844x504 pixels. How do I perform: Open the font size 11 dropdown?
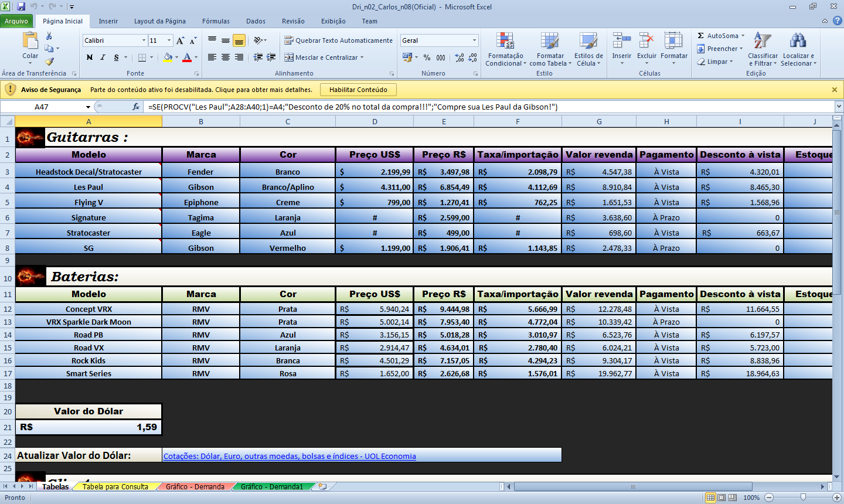pyautogui.click(x=169, y=40)
